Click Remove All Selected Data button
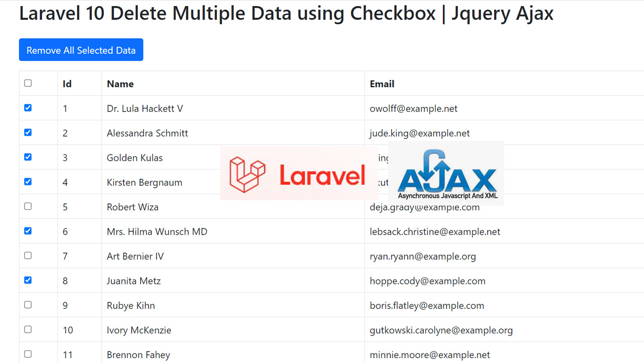644x363 pixels. [81, 50]
